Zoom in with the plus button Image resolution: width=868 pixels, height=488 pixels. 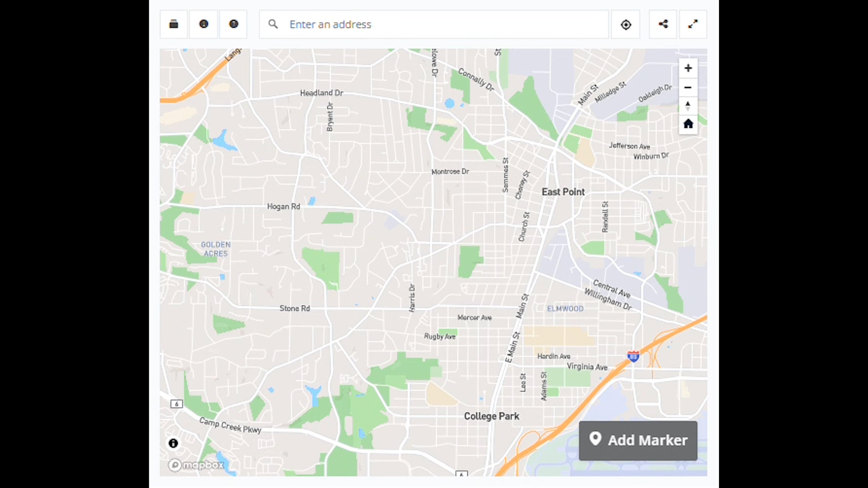pyautogui.click(x=688, y=68)
